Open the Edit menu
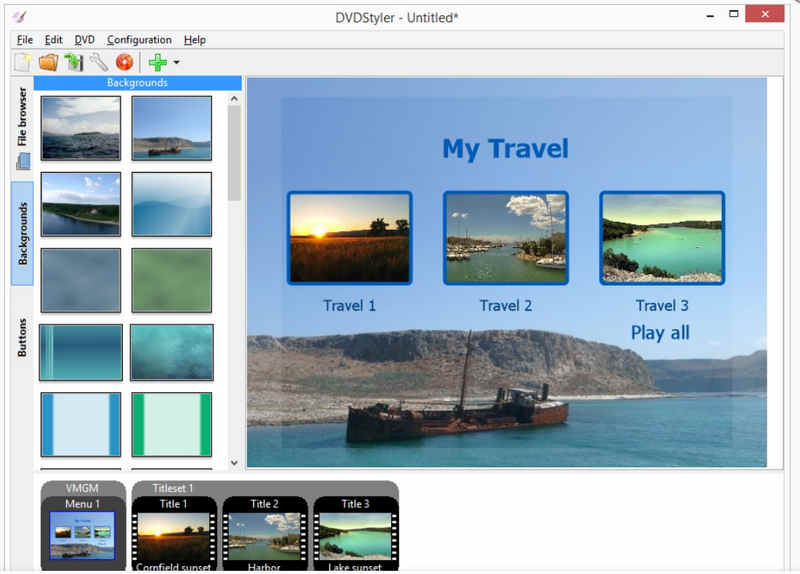 click(x=53, y=40)
